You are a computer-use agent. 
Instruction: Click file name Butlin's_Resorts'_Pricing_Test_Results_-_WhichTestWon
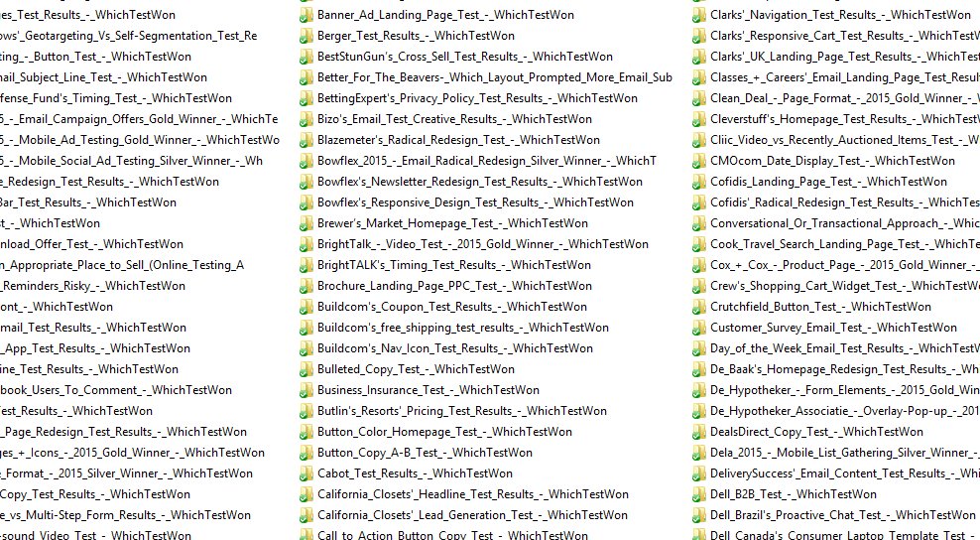click(462, 411)
